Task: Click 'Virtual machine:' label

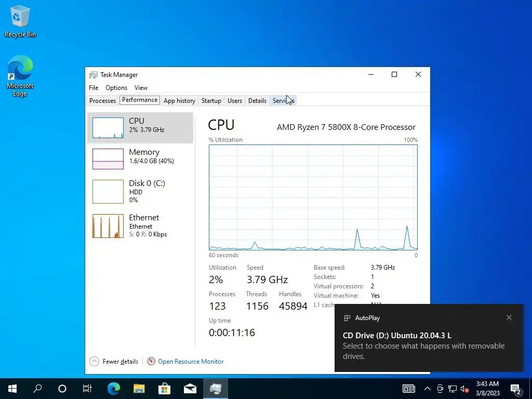Action: coord(336,296)
